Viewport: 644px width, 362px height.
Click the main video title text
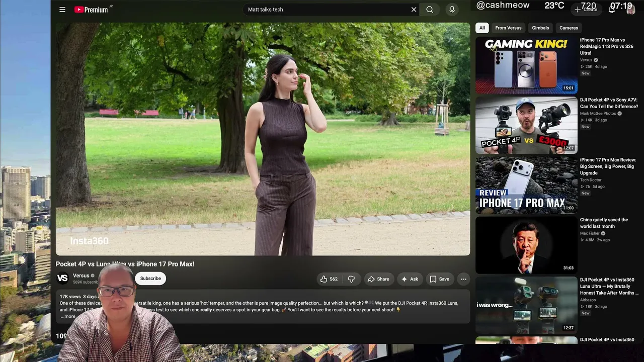(125, 264)
